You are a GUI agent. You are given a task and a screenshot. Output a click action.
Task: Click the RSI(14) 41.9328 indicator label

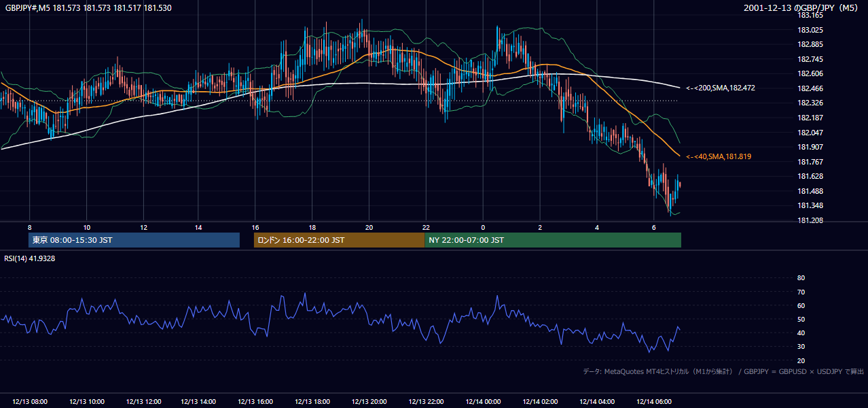30,258
